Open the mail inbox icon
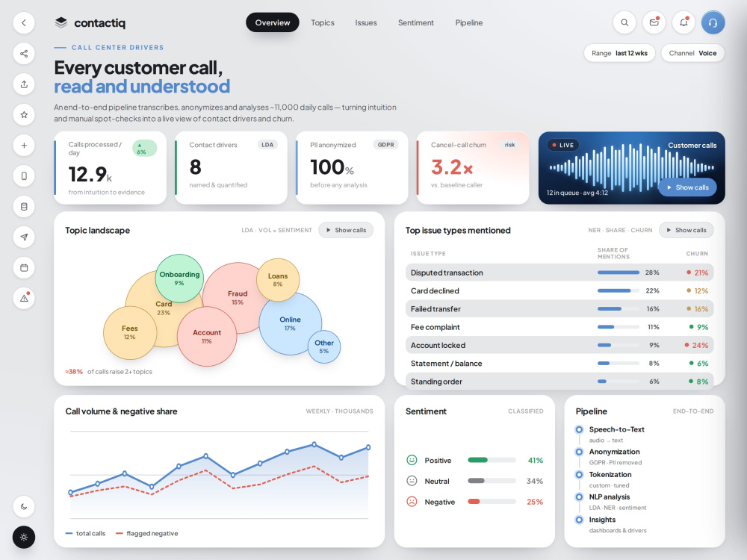Screen dimensions: 747x560 point(654,22)
